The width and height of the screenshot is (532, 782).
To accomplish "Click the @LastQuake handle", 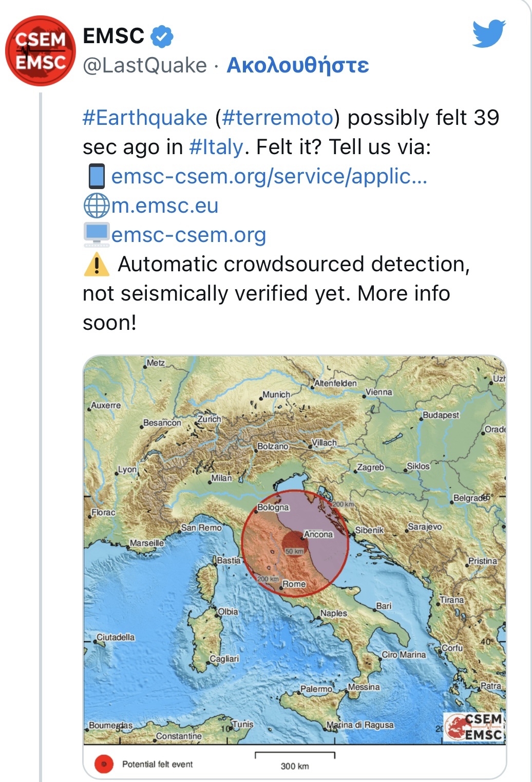I will pyautogui.click(x=144, y=65).
